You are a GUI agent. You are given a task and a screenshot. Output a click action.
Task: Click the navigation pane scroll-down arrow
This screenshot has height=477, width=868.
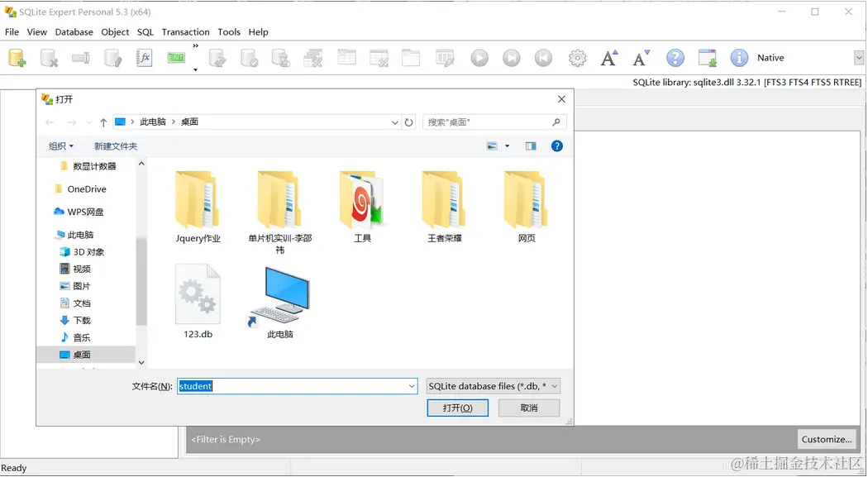pyautogui.click(x=141, y=362)
